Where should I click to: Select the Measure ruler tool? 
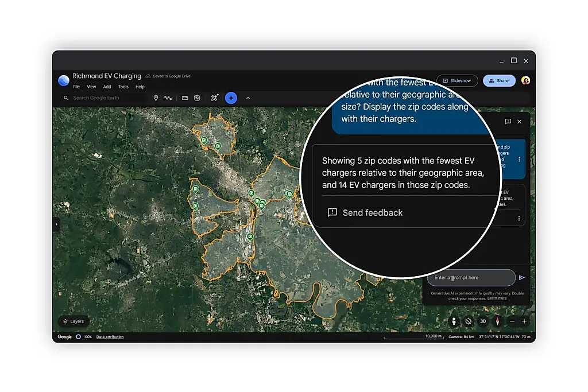click(x=185, y=98)
